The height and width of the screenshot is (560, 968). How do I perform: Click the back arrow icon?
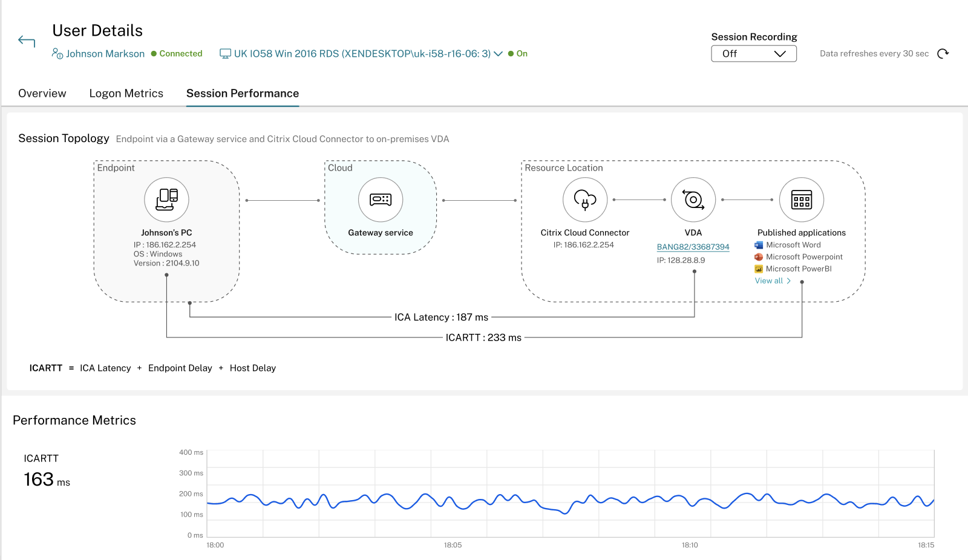pos(27,41)
